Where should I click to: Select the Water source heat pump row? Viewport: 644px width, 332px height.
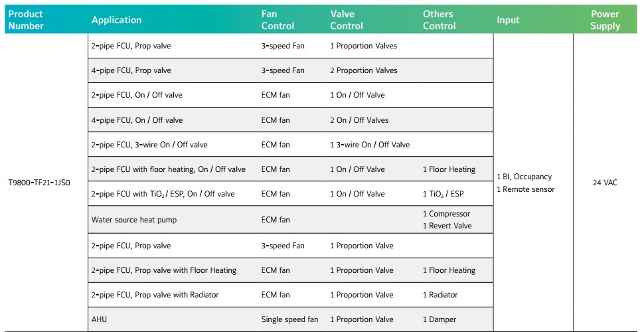[134, 220]
